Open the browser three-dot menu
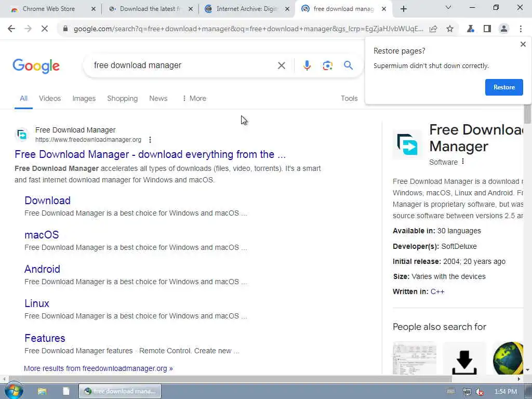532x399 pixels. pyautogui.click(x=521, y=29)
